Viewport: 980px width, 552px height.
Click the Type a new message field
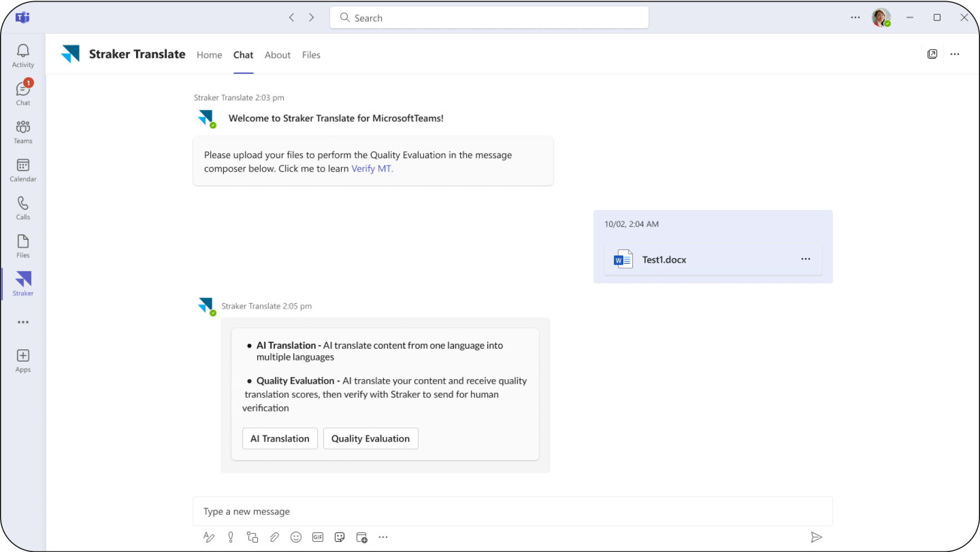[512, 511]
